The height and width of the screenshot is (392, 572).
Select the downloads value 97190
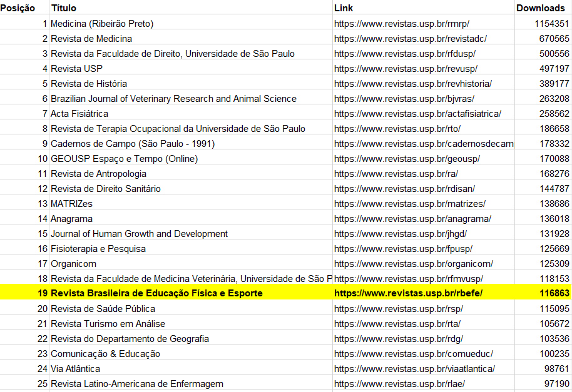pos(556,384)
